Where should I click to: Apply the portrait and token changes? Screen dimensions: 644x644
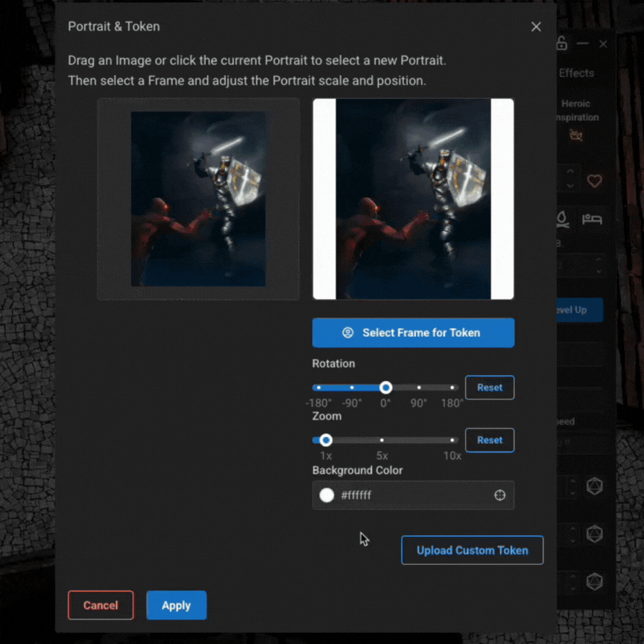click(176, 605)
